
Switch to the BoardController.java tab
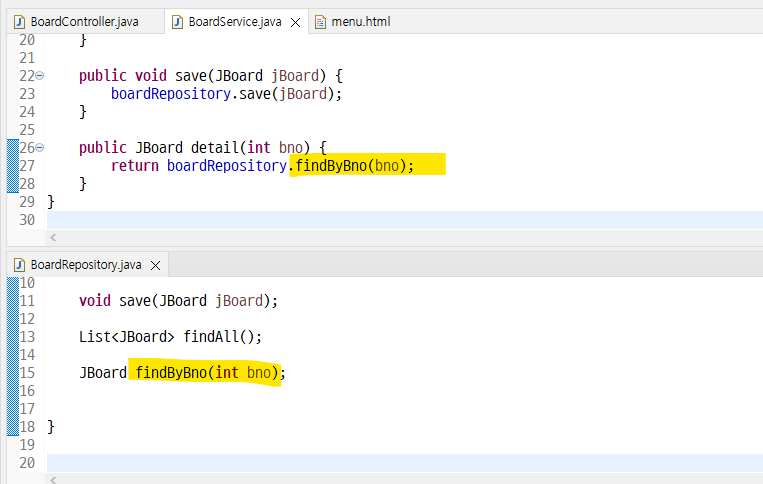pyautogui.click(x=85, y=22)
